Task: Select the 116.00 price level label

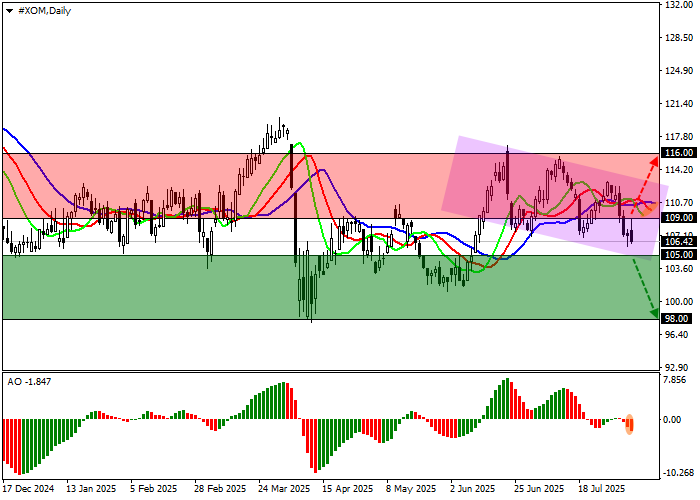Action: coord(679,153)
